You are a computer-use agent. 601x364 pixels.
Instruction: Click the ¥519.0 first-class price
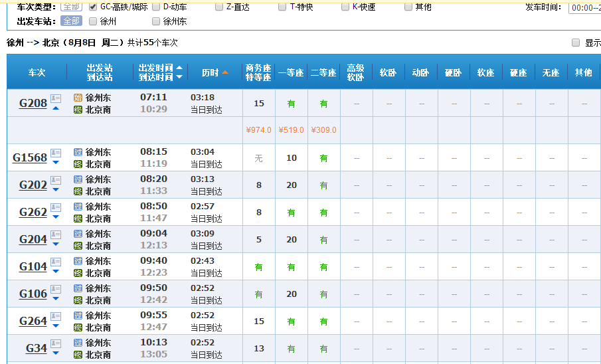pos(292,130)
